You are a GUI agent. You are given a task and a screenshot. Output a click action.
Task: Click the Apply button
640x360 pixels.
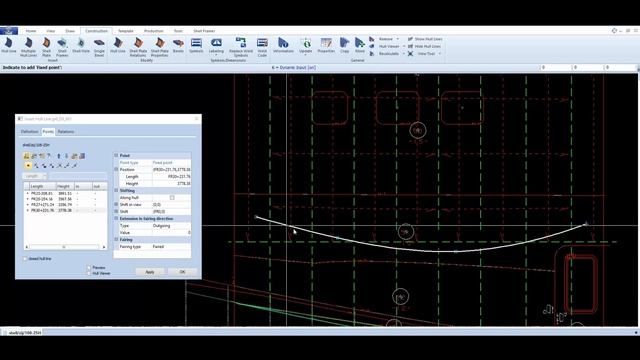150,272
